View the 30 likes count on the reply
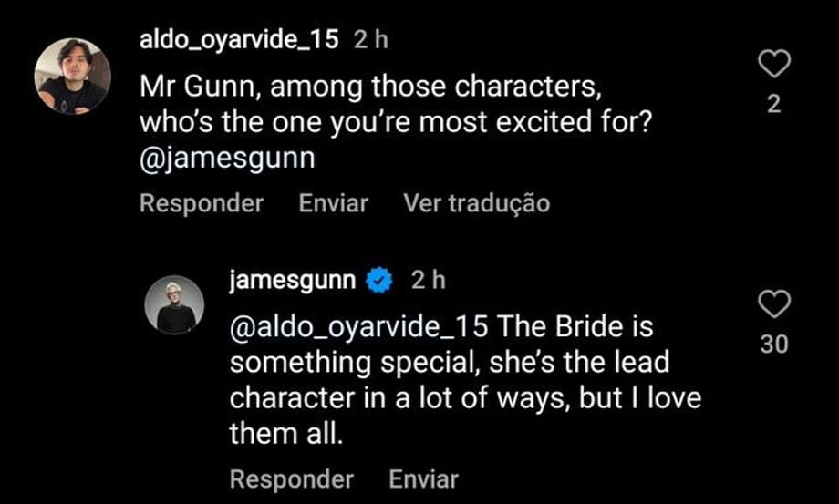The image size is (839, 504). pos(773,345)
